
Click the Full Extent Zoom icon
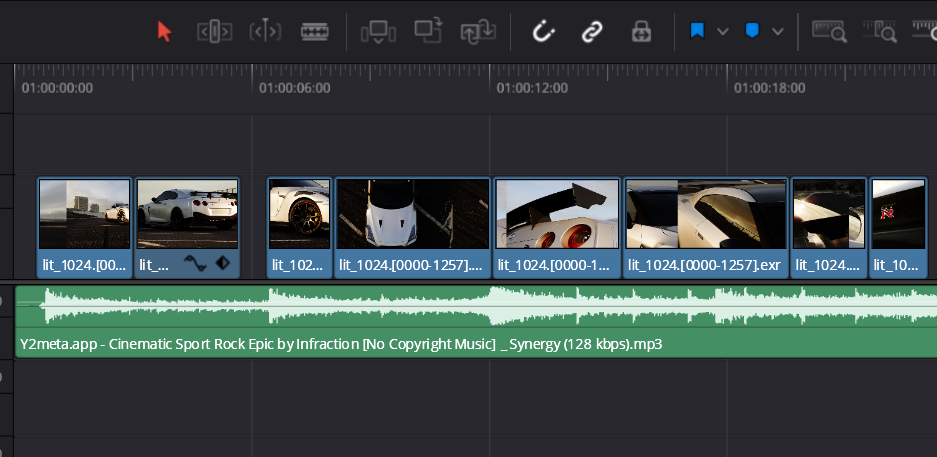tap(830, 32)
